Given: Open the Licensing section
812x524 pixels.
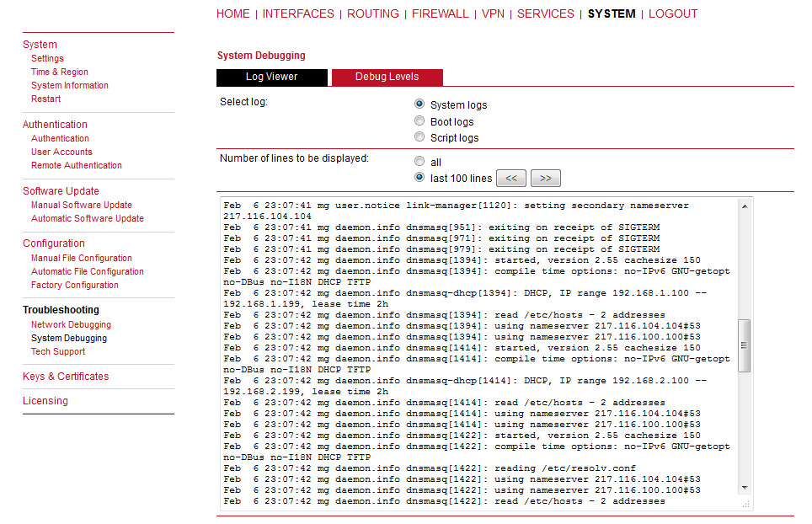Looking at the screenshot, I should point(45,401).
